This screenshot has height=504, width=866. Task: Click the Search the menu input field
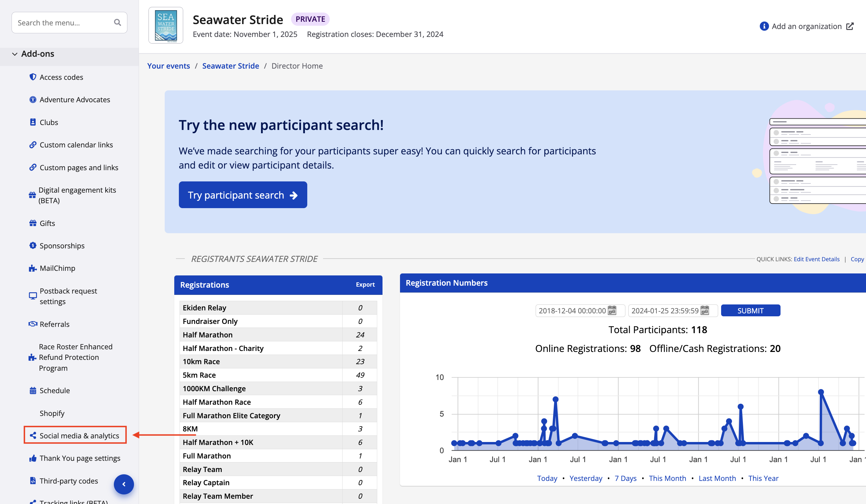click(x=62, y=23)
